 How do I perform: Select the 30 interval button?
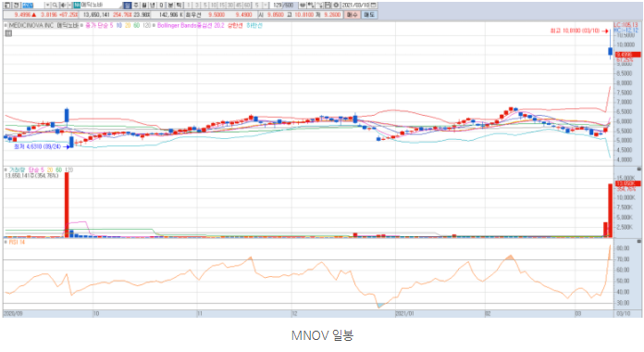pos(230,5)
